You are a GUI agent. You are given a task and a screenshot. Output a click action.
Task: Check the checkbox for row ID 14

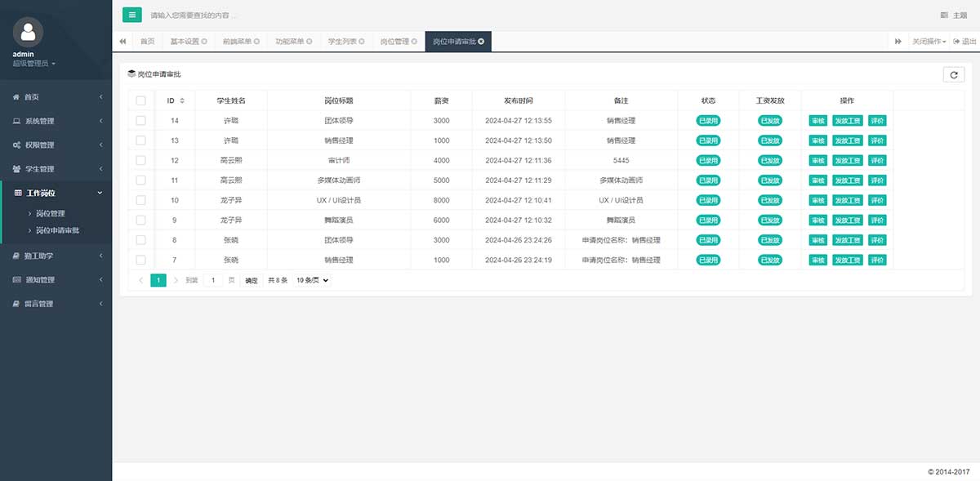(140, 121)
